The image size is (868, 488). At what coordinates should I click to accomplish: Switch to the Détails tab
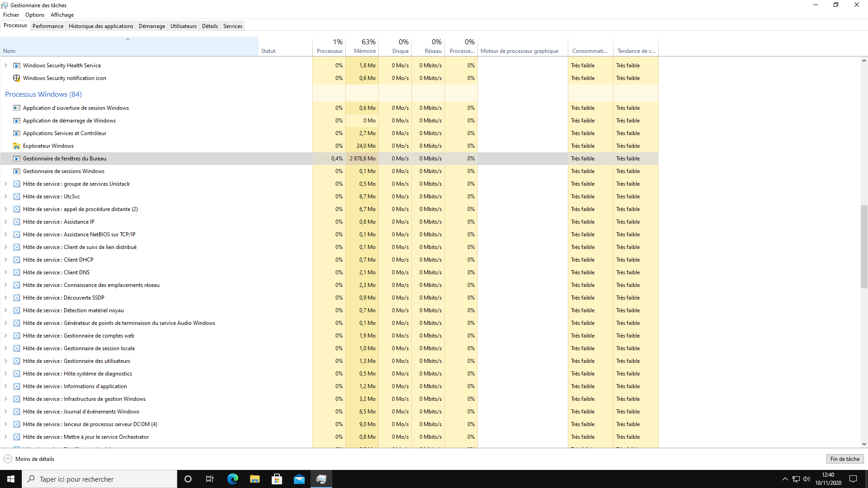[210, 26]
